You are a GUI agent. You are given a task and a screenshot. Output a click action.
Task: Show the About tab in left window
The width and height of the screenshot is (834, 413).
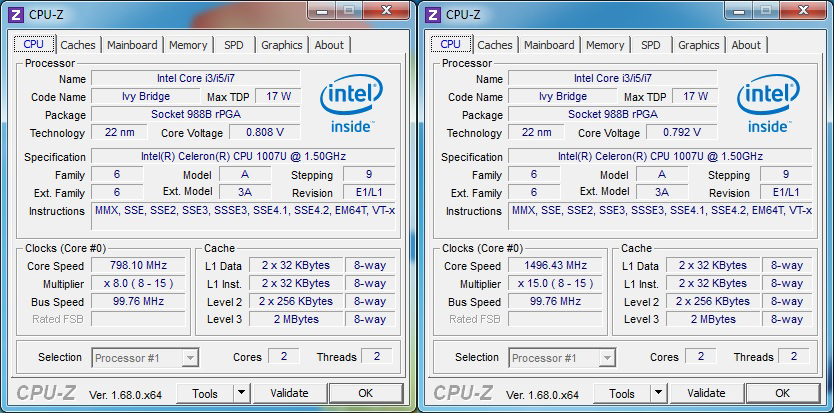tap(329, 45)
